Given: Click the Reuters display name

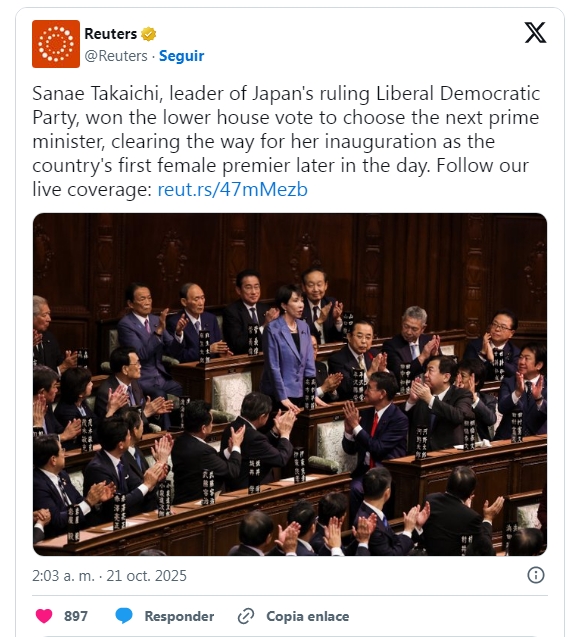Looking at the screenshot, I should [111, 34].
